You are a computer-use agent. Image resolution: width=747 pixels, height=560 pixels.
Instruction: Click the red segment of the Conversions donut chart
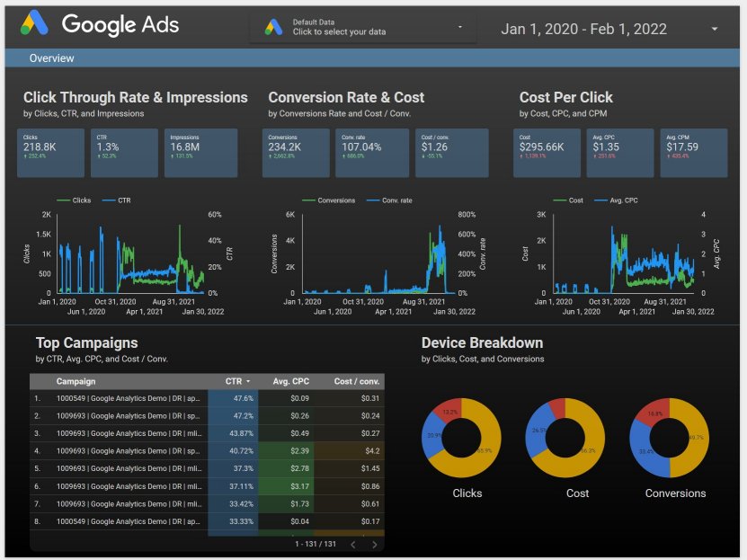(x=654, y=412)
